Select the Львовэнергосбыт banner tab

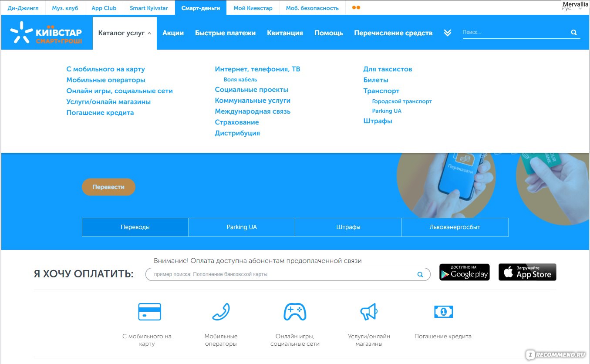pos(455,227)
